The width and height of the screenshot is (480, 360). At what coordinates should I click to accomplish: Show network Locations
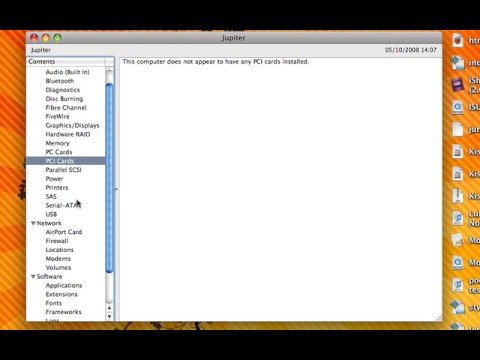point(59,250)
